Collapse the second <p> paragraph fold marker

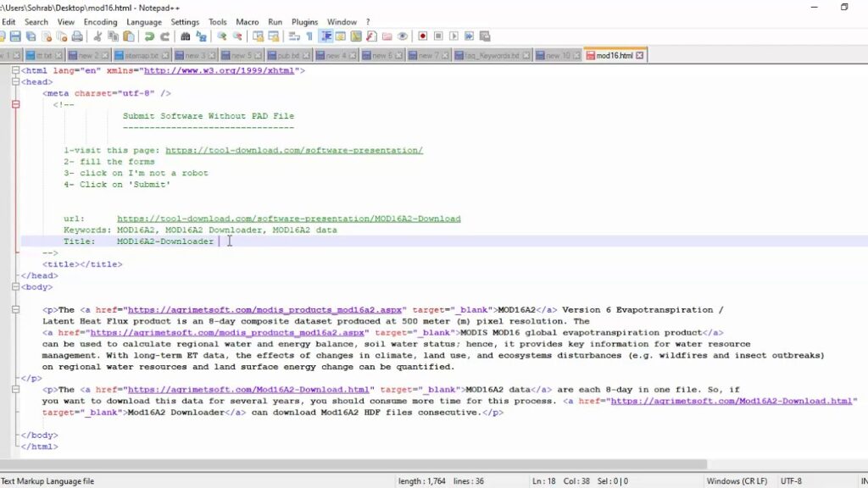click(x=15, y=390)
